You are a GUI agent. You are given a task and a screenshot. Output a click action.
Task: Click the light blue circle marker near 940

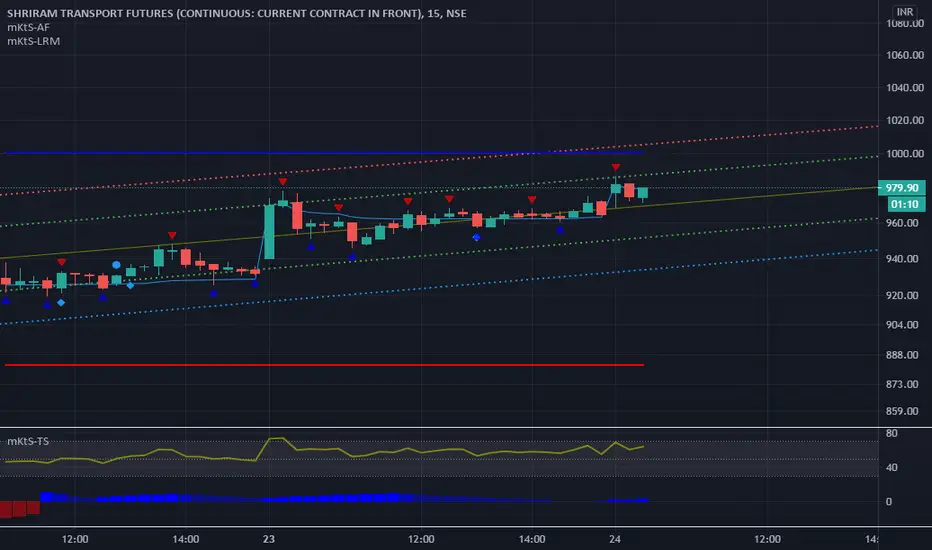coord(116,265)
